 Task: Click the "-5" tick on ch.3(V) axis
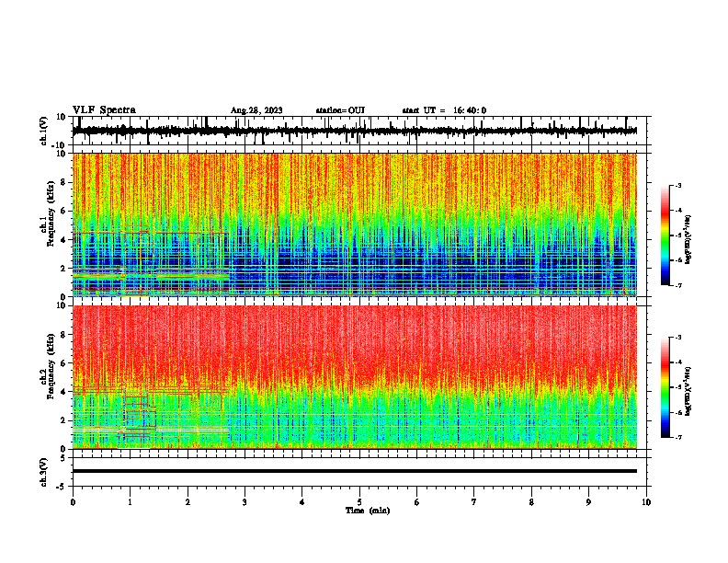click(x=62, y=487)
